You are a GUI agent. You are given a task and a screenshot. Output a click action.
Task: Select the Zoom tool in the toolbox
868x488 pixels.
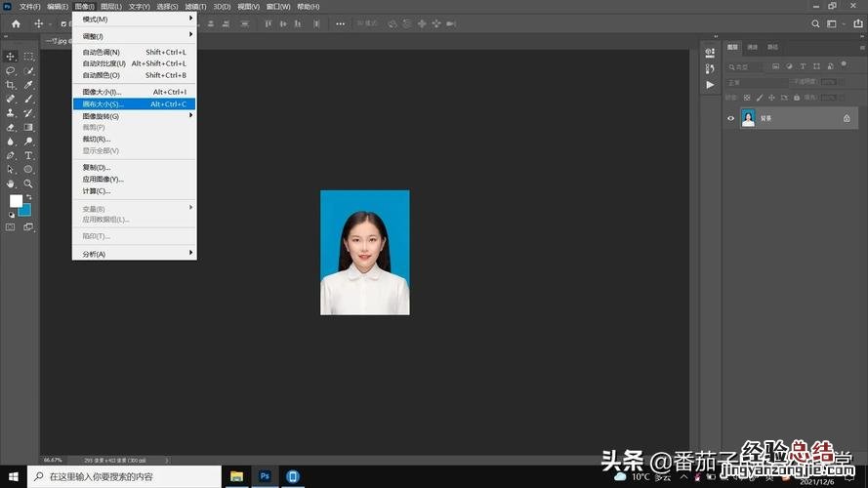click(28, 183)
